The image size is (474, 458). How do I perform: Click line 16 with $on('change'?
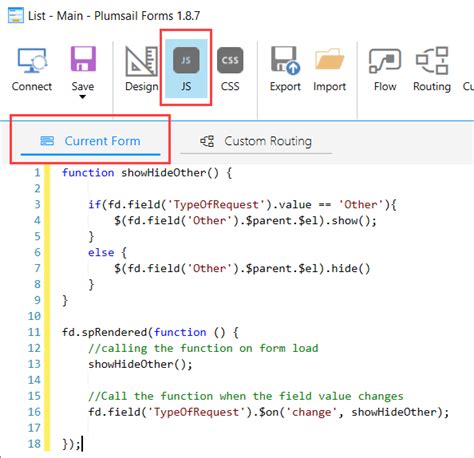269,412
